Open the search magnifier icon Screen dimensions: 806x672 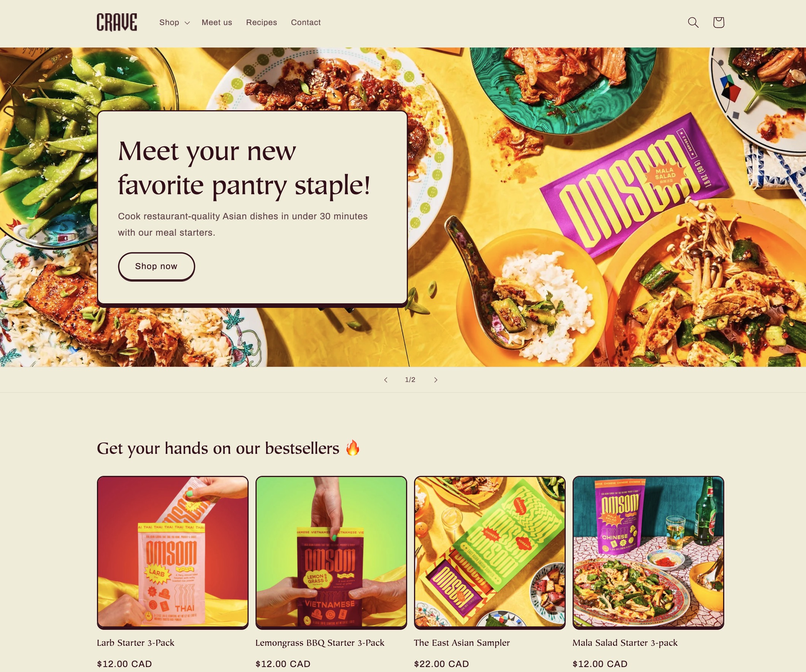click(x=693, y=22)
